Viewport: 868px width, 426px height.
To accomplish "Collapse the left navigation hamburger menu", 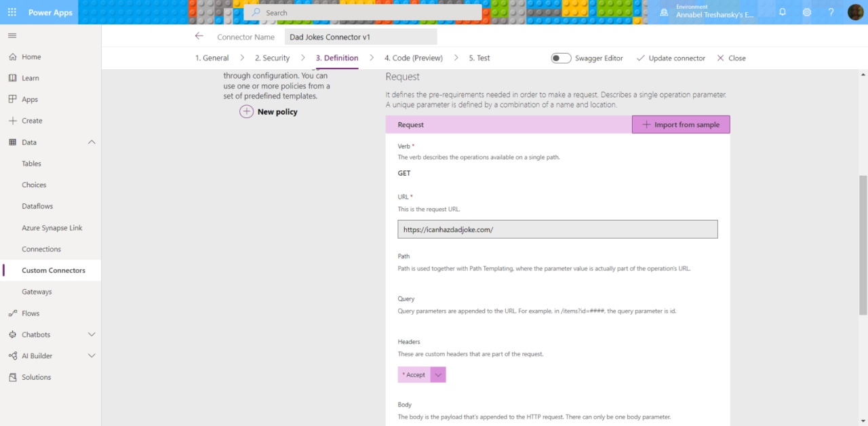I will (12, 35).
